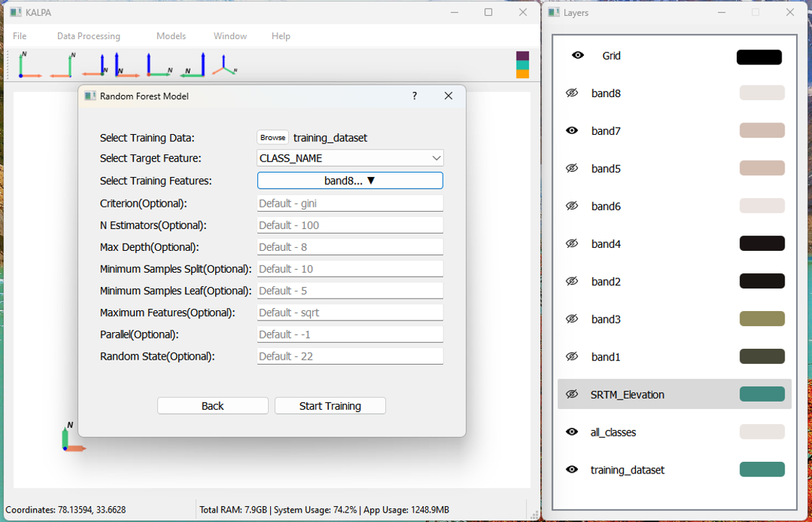Click the Start Training button
This screenshot has width=812, height=522.
click(330, 406)
